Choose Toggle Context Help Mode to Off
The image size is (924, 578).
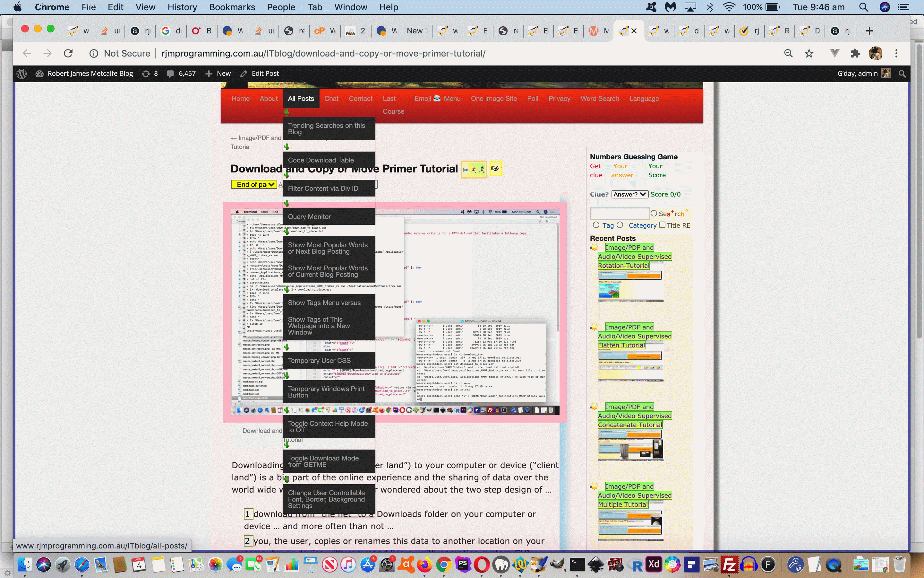tap(329, 427)
